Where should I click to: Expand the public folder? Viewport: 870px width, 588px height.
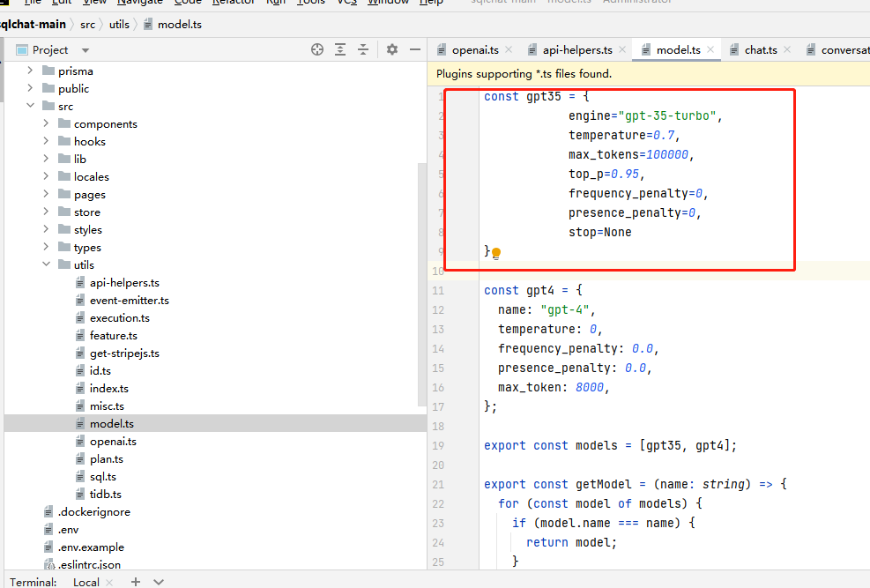[30, 88]
